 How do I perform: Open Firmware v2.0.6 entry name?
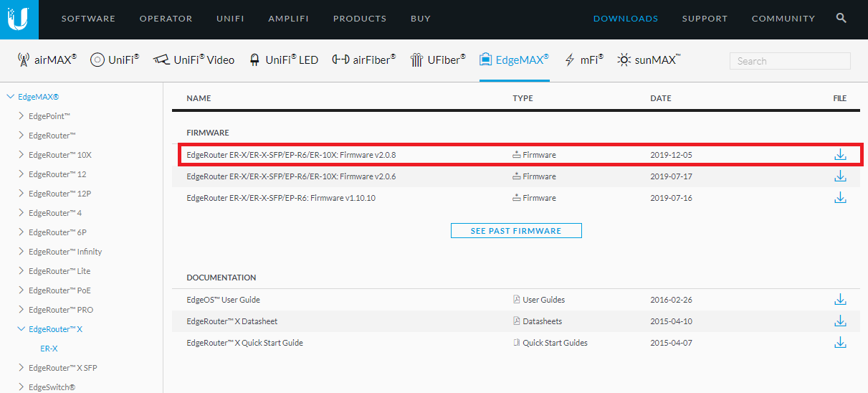pyautogui.click(x=291, y=176)
